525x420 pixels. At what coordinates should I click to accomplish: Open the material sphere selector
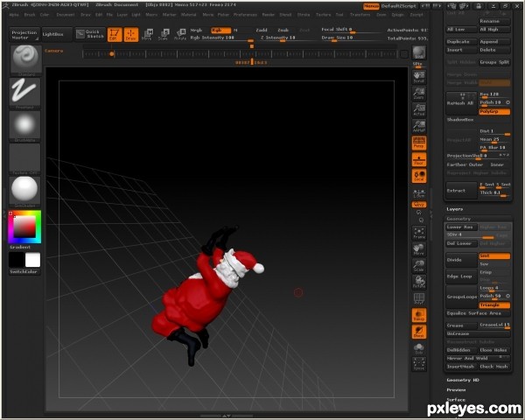coord(25,192)
